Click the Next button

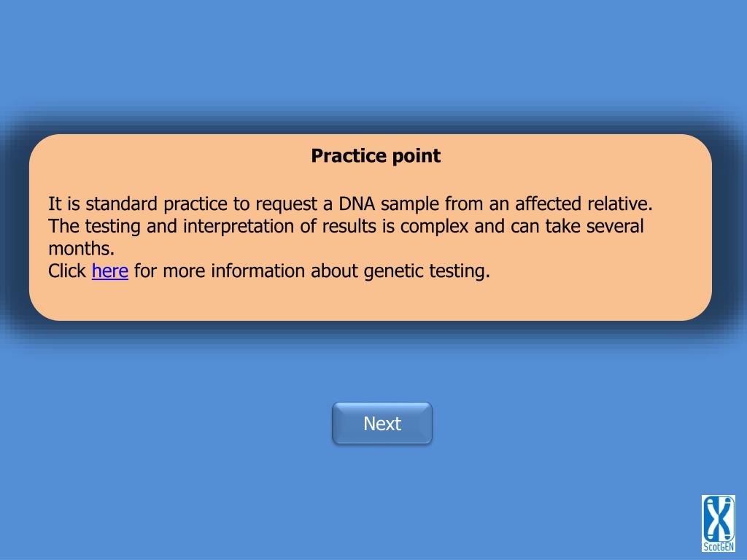point(382,424)
